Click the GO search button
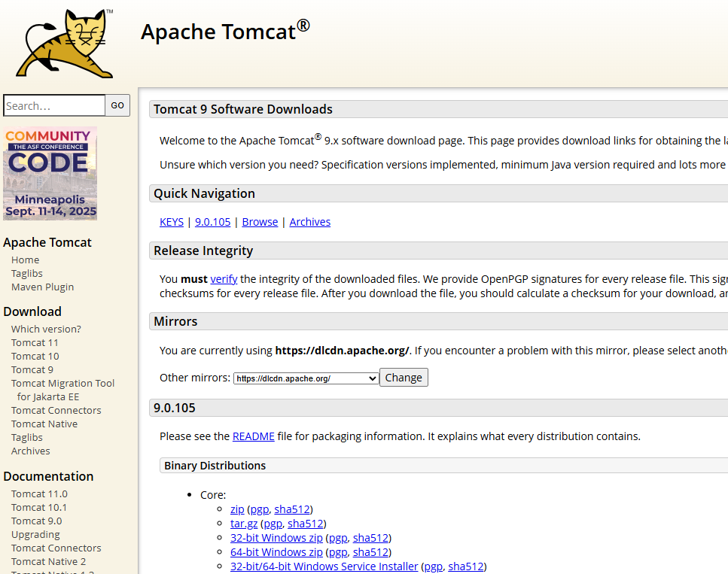 tap(117, 105)
